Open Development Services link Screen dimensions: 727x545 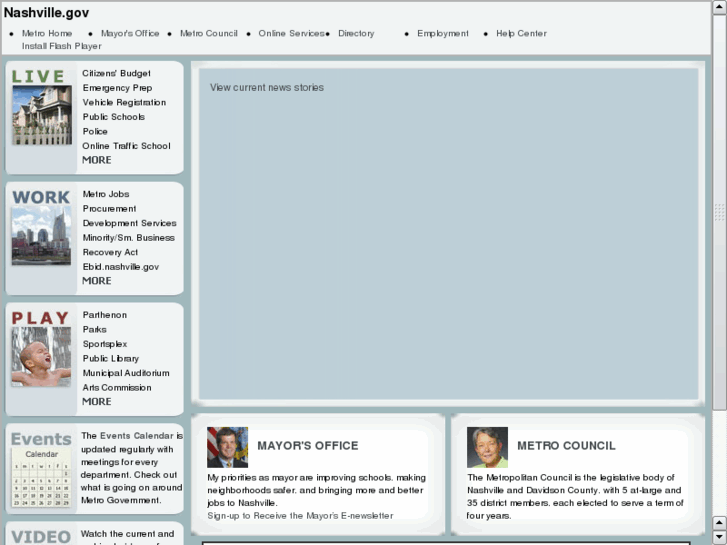(129, 223)
